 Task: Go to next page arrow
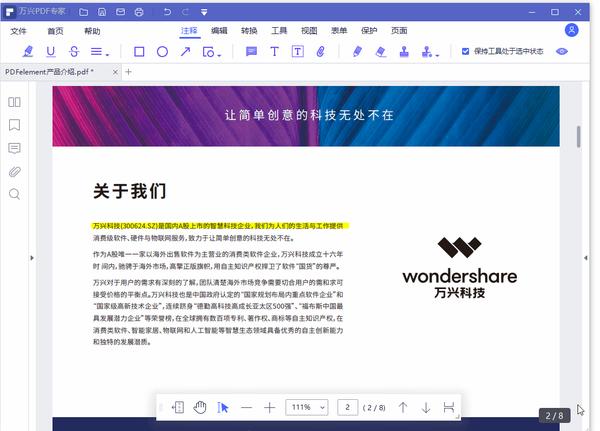[x=426, y=407]
